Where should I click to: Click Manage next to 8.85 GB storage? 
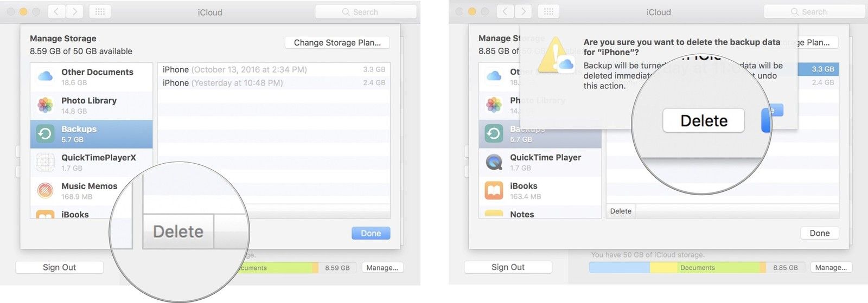[x=831, y=268]
